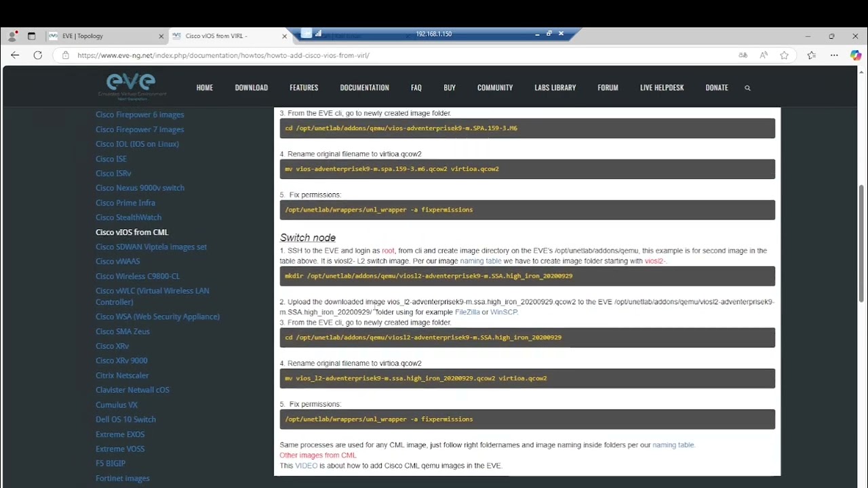Reload the current page
Screen dimensions: 868x488
[x=38, y=55]
